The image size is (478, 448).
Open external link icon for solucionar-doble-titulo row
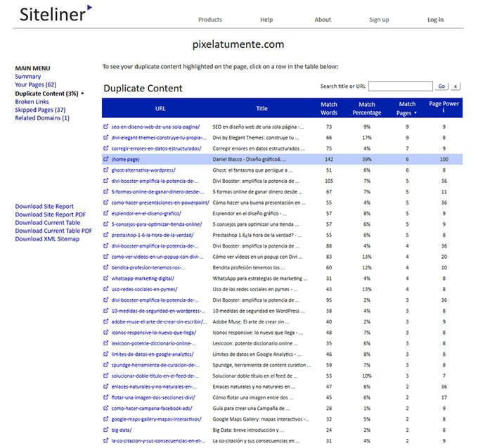coord(105,376)
